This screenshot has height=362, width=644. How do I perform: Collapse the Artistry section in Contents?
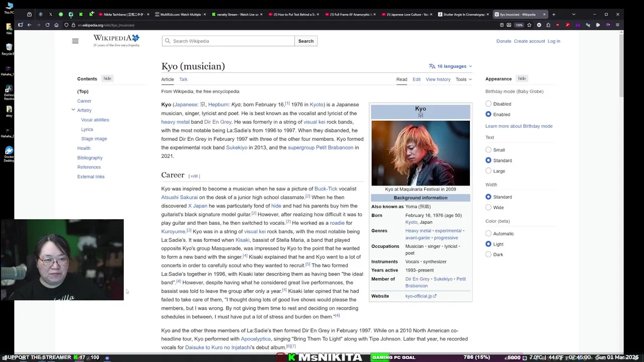[73, 110]
